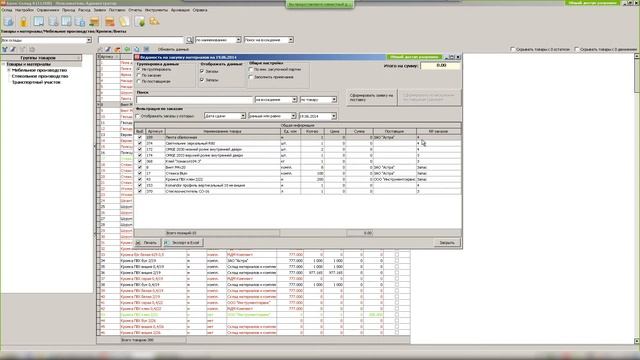Click the pencil icon above Группы товаров panel
This screenshot has height=360, width=640.
(13, 49)
